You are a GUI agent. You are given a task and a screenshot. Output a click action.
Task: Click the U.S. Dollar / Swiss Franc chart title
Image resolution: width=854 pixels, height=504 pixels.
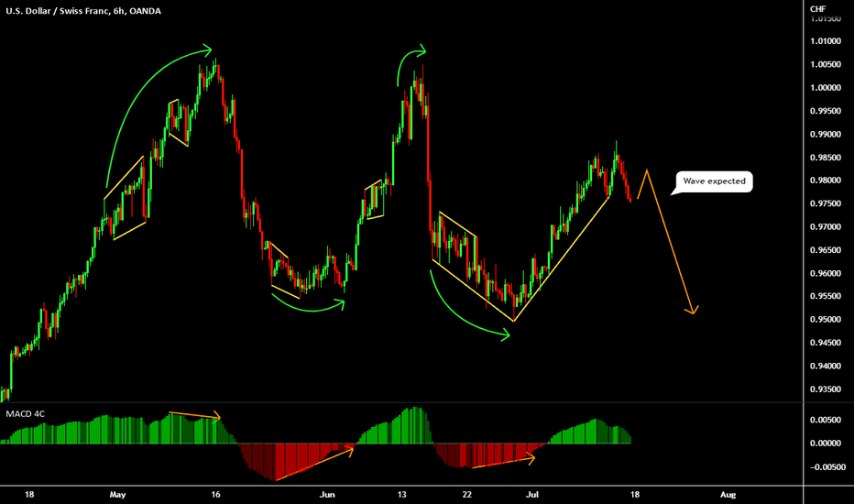[x=83, y=11]
